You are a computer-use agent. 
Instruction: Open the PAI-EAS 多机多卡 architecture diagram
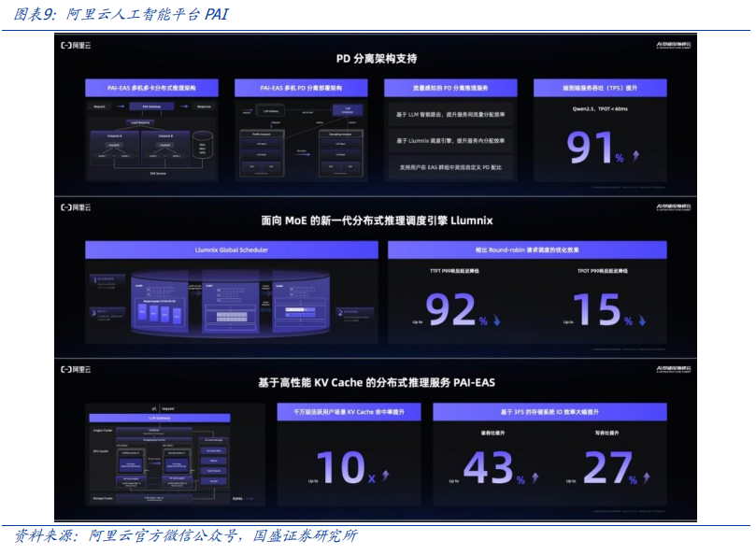(x=151, y=139)
